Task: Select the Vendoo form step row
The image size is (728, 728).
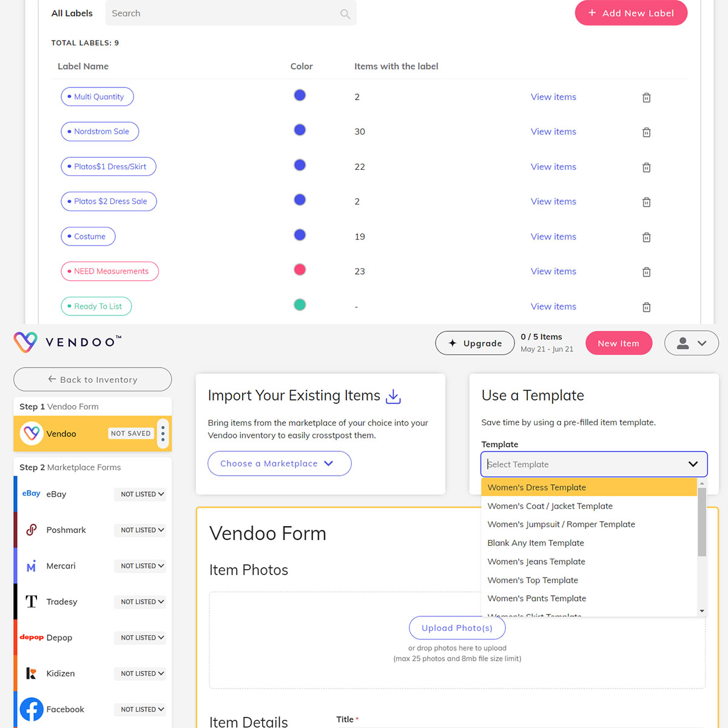Action: (93, 434)
